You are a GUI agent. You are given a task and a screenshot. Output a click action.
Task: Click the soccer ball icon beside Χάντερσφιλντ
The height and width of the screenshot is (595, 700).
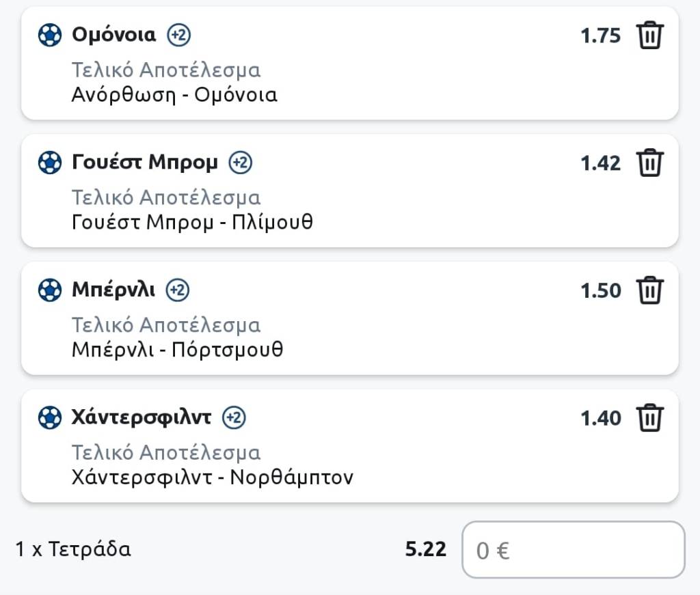[50, 417]
